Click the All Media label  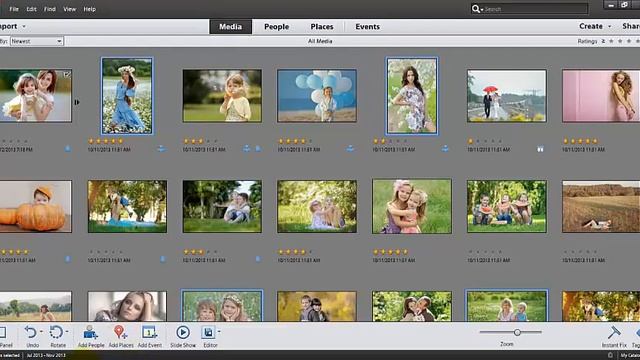point(320,41)
